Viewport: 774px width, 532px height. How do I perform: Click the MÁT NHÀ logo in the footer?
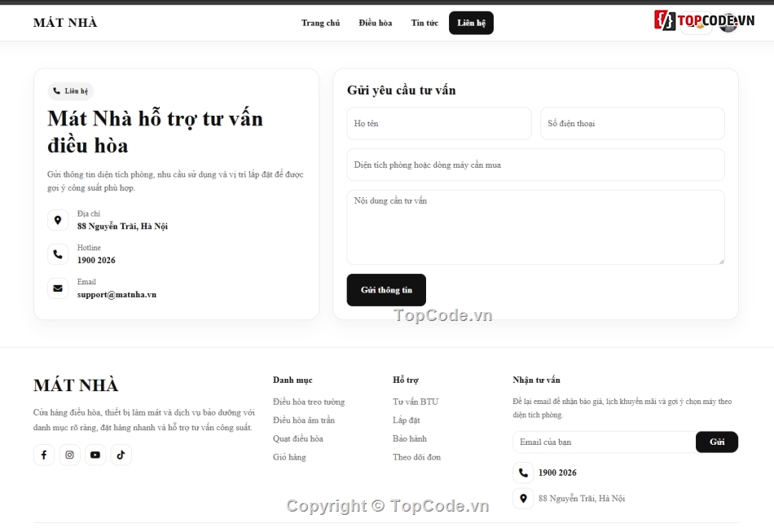pyautogui.click(x=76, y=385)
